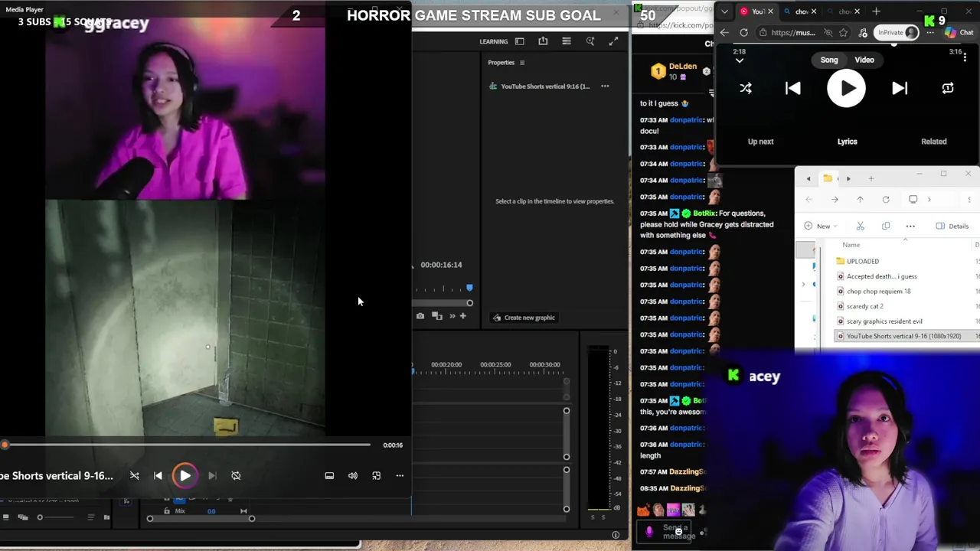Cut selected file in File Explorer
This screenshot has height=551, width=980.
(861, 226)
